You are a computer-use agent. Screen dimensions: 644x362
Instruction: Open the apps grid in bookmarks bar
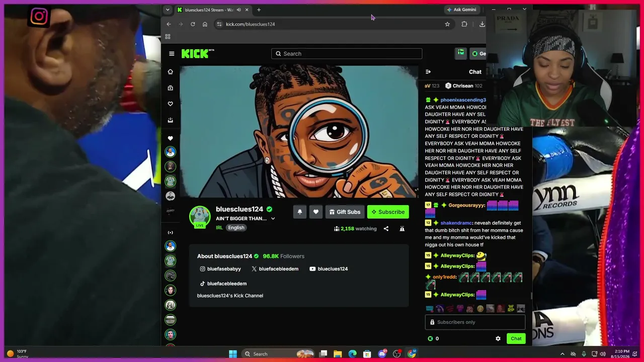pos(168,37)
